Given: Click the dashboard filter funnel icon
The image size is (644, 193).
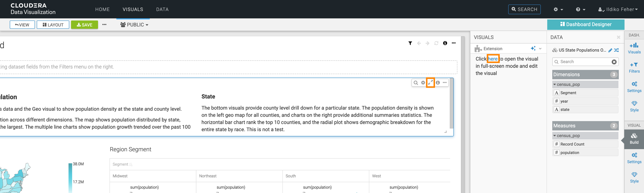Looking at the screenshot, I should pyautogui.click(x=410, y=43).
